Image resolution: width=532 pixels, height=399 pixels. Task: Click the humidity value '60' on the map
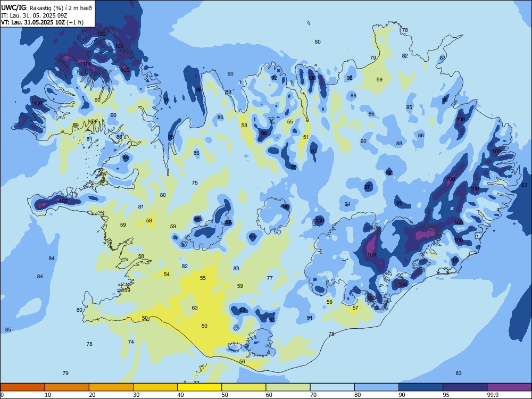[x=97, y=100]
